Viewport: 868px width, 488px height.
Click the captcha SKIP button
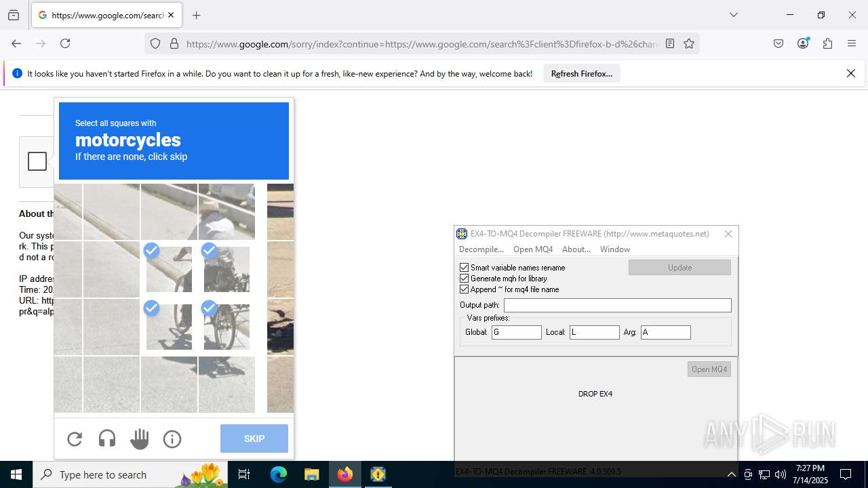coord(254,439)
